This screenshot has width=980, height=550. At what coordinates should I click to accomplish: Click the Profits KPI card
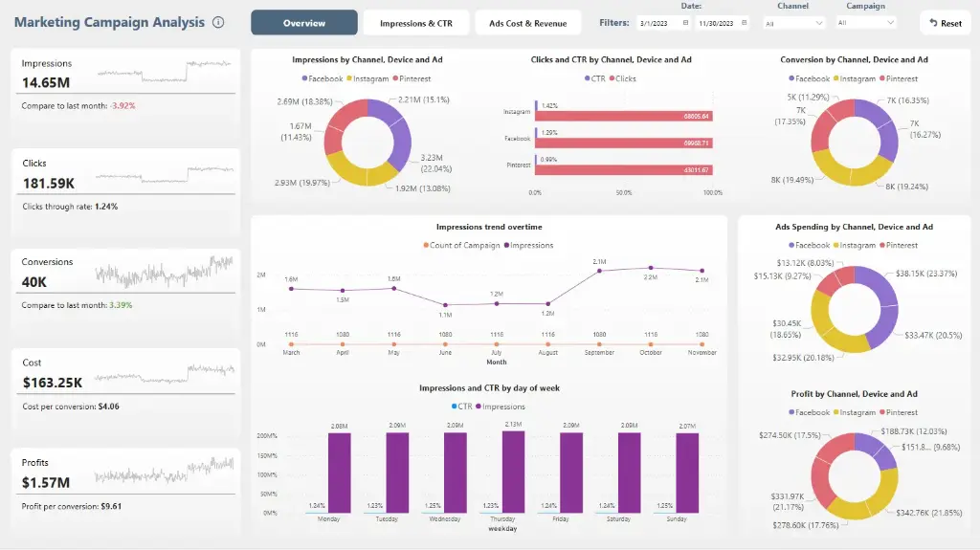click(125, 484)
